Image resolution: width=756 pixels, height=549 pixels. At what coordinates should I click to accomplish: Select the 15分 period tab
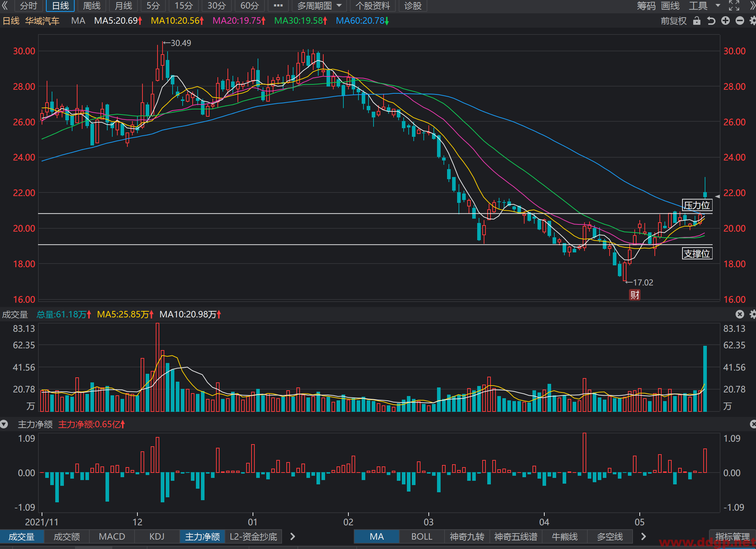point(184,5)
